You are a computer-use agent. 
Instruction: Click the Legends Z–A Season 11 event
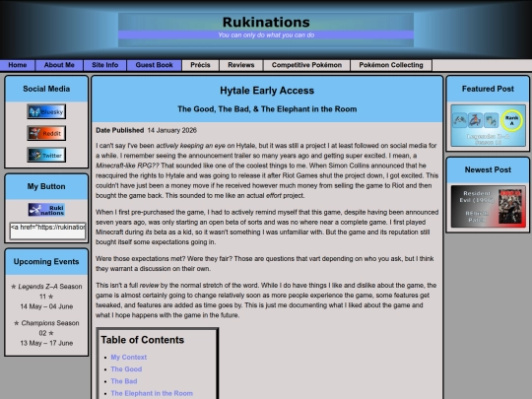point(46,292)
